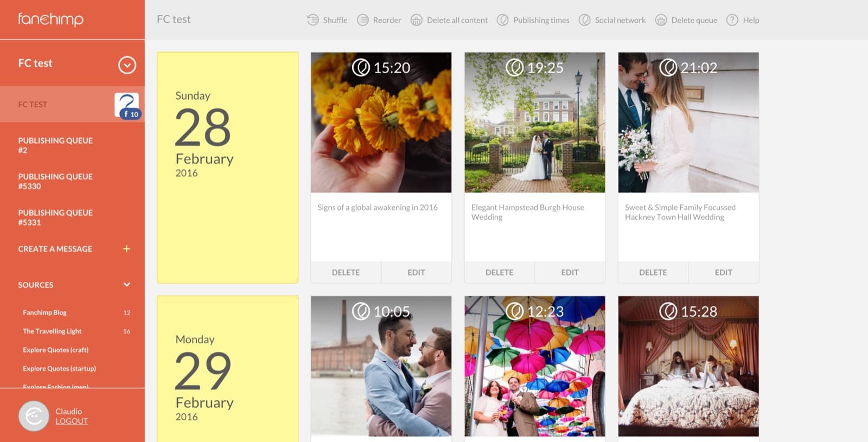Click the Reorder icon

[363, 20]
